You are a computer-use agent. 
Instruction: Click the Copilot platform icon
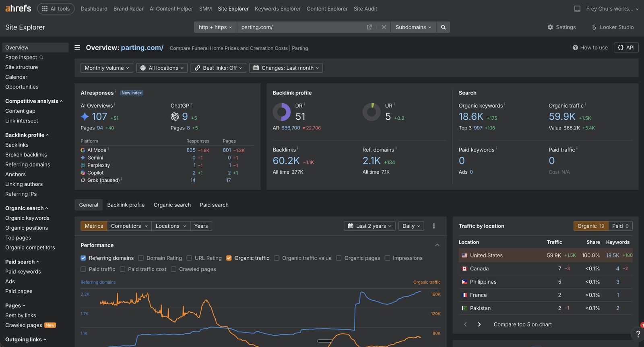83,172
